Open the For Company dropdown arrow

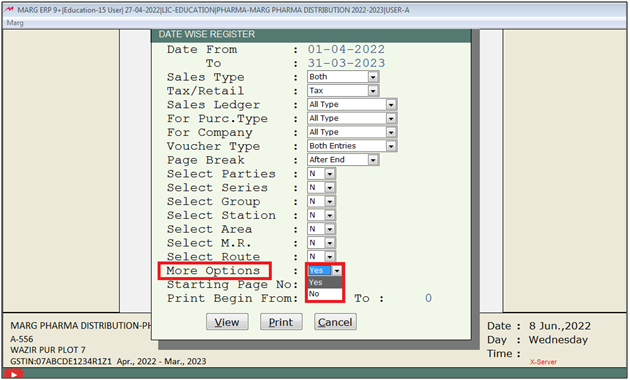(391, 132)
